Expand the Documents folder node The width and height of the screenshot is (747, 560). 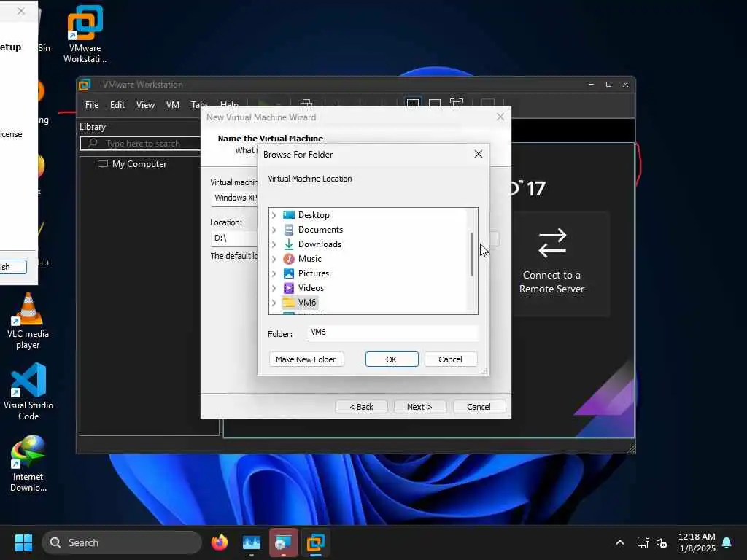(x=274, y=230)
